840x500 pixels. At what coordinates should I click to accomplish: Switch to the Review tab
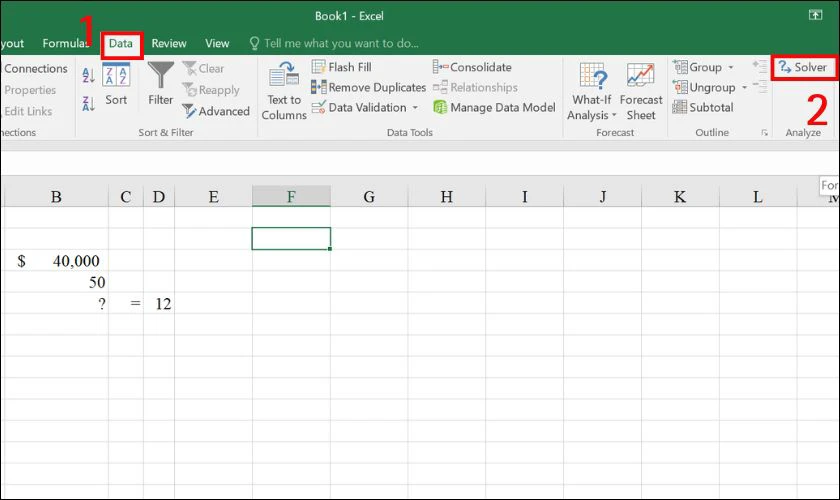coord(169,43)
